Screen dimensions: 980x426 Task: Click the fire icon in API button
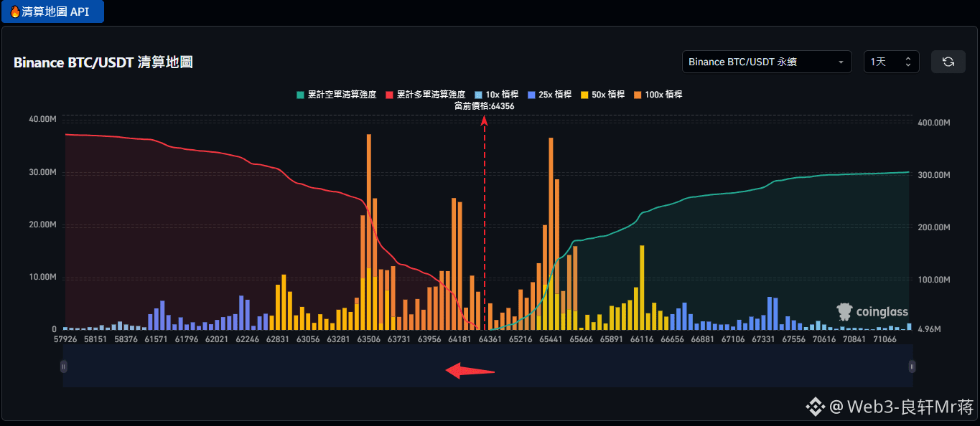click(14, 11)
